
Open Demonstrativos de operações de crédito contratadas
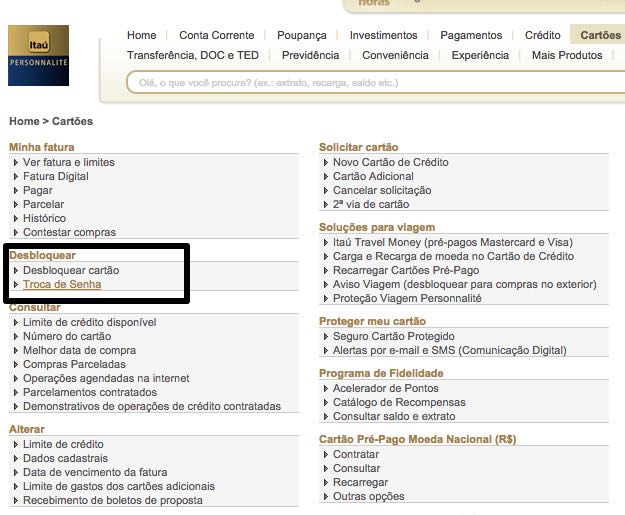(152, 406)
